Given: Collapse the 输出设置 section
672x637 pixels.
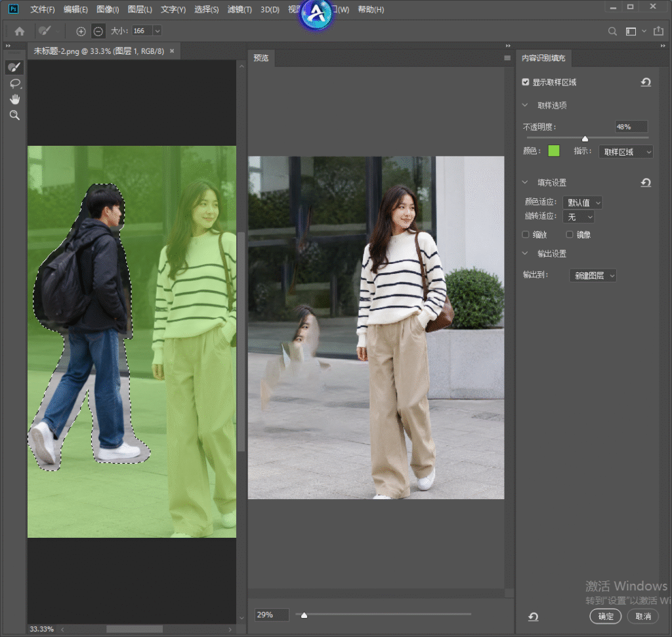Looking at the screenshot, I should (525, 253).
